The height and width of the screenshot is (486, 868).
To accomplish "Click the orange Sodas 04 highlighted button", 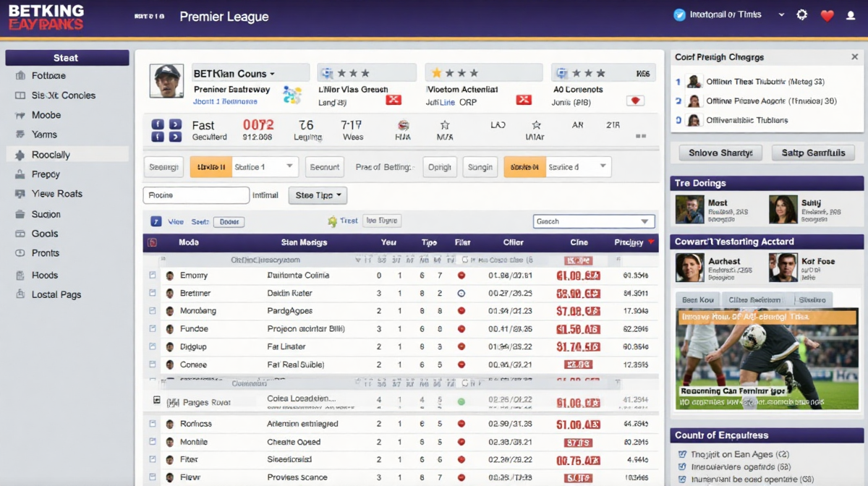I will [524, 167].
